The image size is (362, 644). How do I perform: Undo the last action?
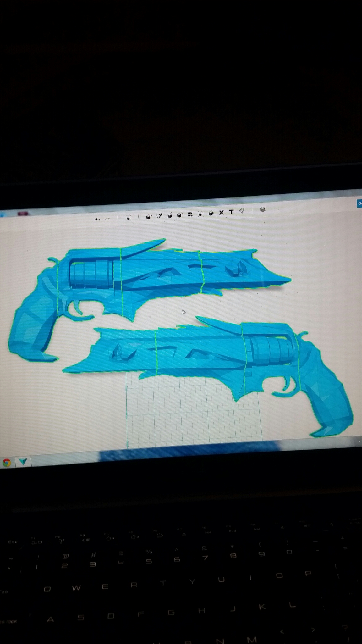pyautogui.click(x=97, y=219)
